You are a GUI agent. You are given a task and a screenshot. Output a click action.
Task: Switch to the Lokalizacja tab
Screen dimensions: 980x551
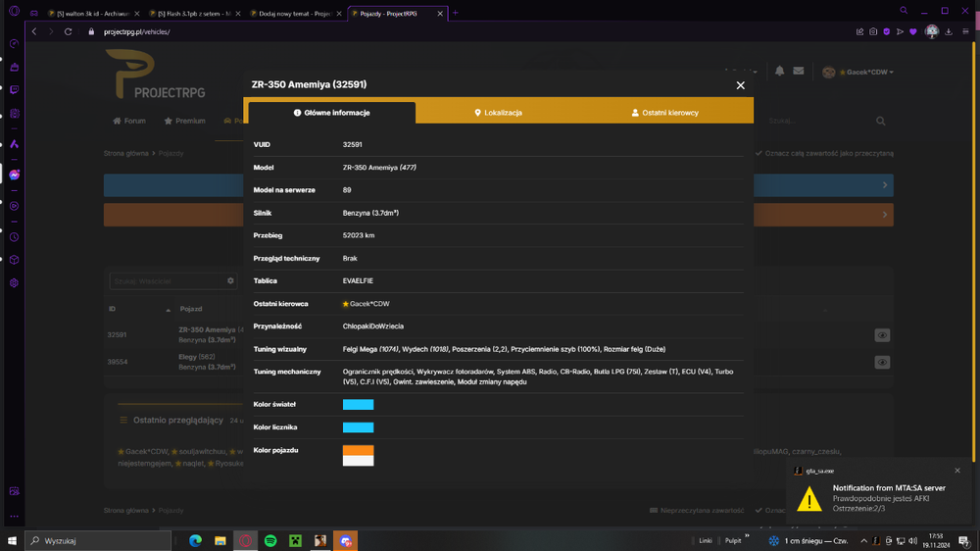[x=498, y=113]
